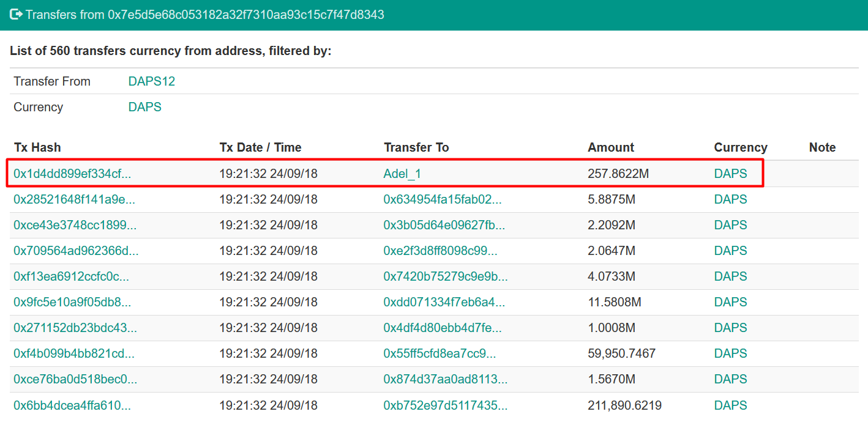The height and width of the screenshot is (436, 868).
Task: Select the amount 59,950.7467
Action: pyautogui.click(x=622, y=353)
